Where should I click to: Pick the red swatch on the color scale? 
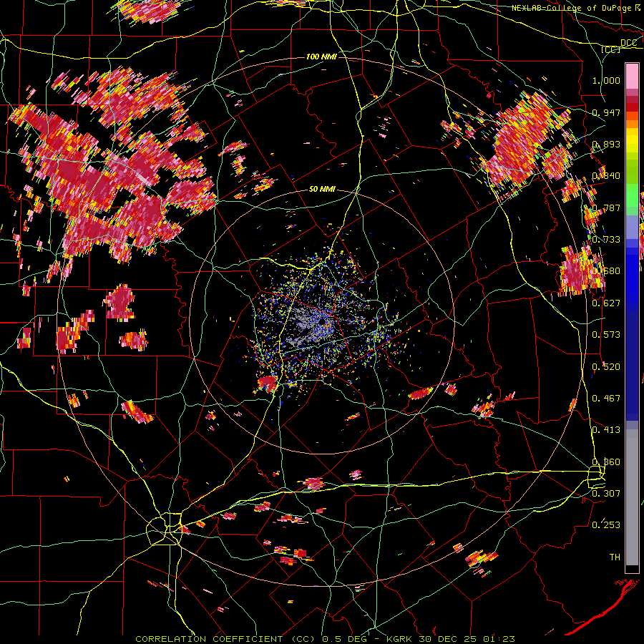(x=632, y=107)
